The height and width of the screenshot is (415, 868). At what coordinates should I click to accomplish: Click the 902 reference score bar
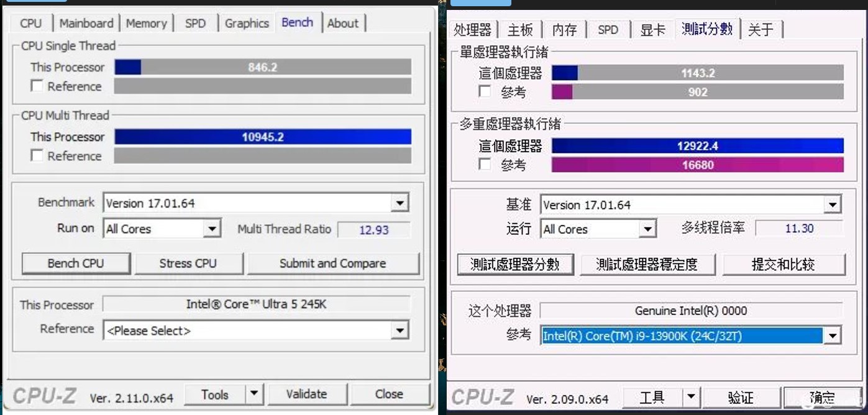point(698,92)
